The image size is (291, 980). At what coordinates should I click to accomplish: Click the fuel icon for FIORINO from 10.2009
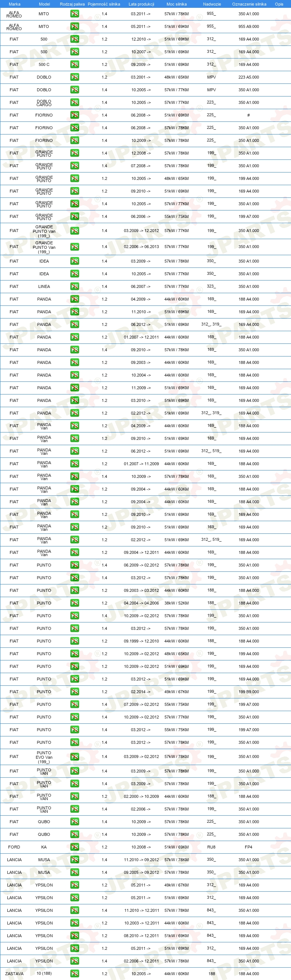(x=74, y=140)
